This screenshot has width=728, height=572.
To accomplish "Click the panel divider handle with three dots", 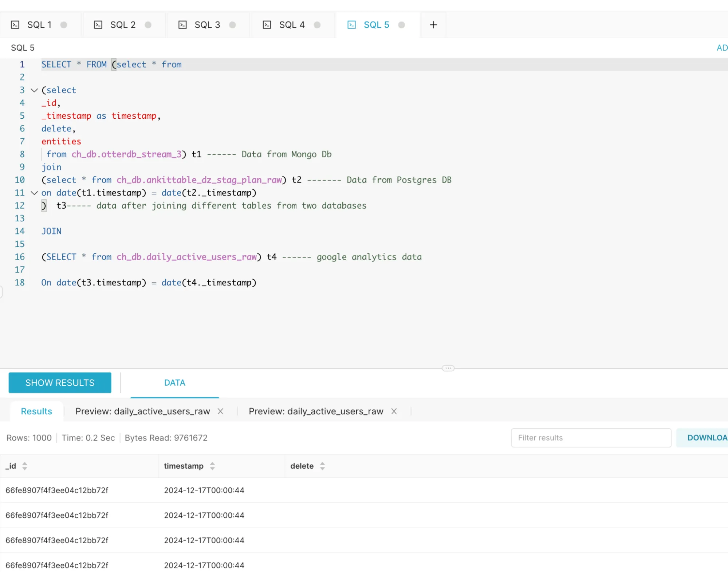I will click(x=448, y=368).
